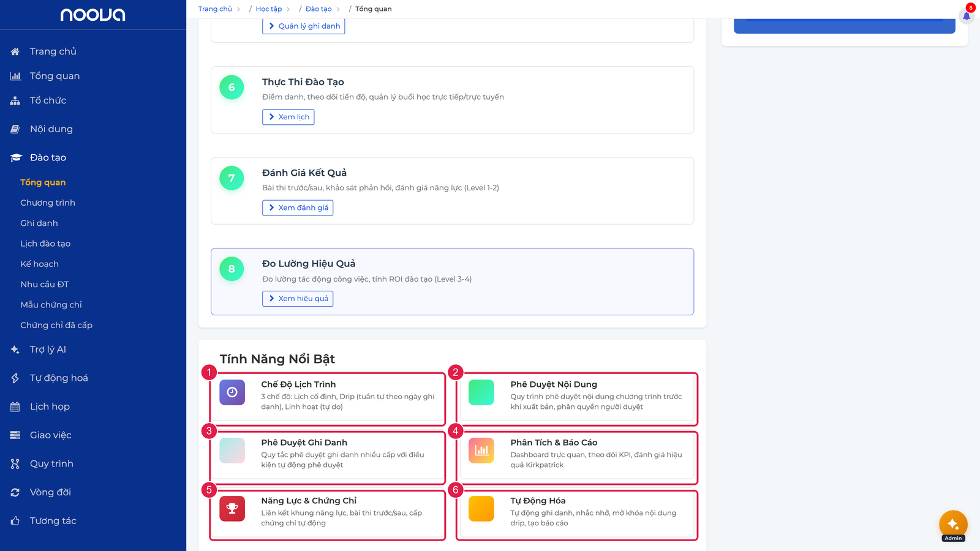The height and width of the screenshot is (551, 980).
Task: Click the workflow icon beside Quy trình
Action: pyautogui.click(x=15, y=464)
